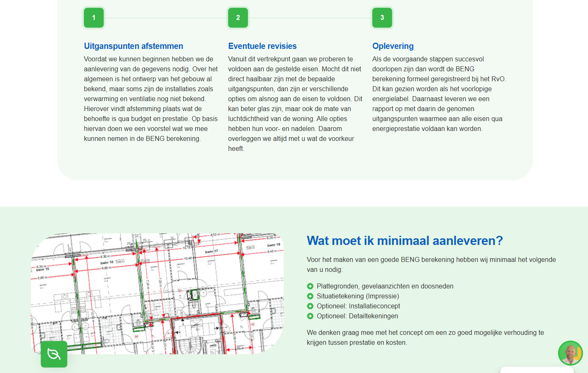The width and height of the screenshot is (588, 373).
Task: Expand details under Uitganspunten afstemmen heading
Action: pyautogui.click(x=133, y=46)
